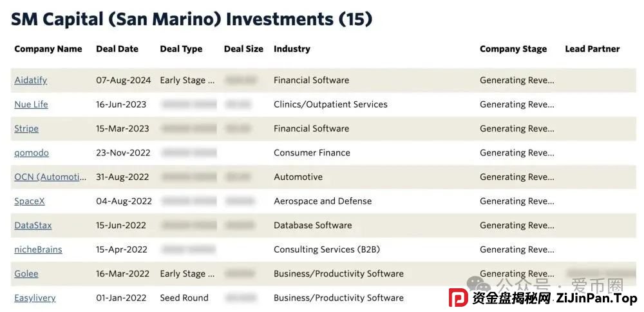The image size is (644, 312).
Task: Sort by the Industry column header
Action: tap(292, 49)
